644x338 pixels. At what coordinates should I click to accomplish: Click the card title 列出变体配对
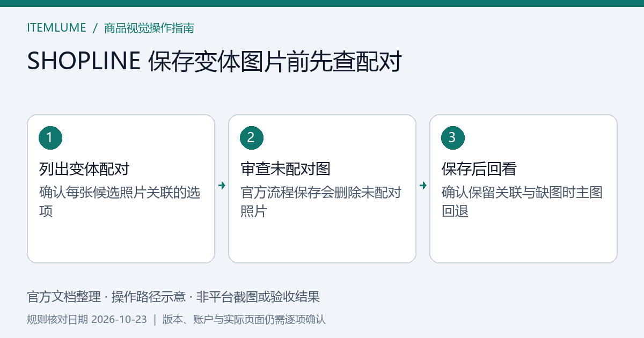(x=84, y=169)
